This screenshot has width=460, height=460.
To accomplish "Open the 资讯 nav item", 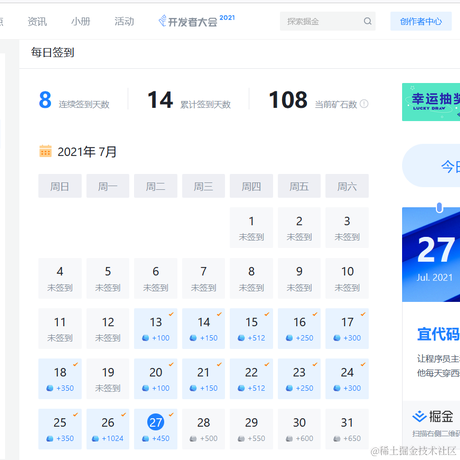I will (37, 22).
